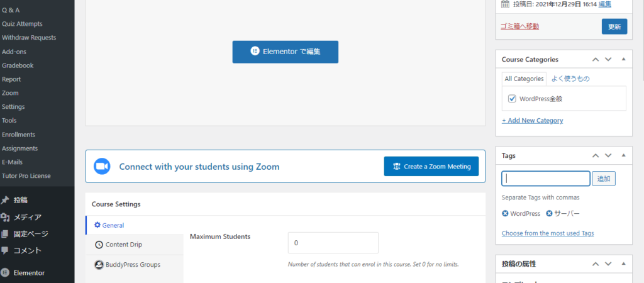Screen dimensions: 644x283
Task: Move Course Categories panel down with chevron
Action: click(608, 59)
